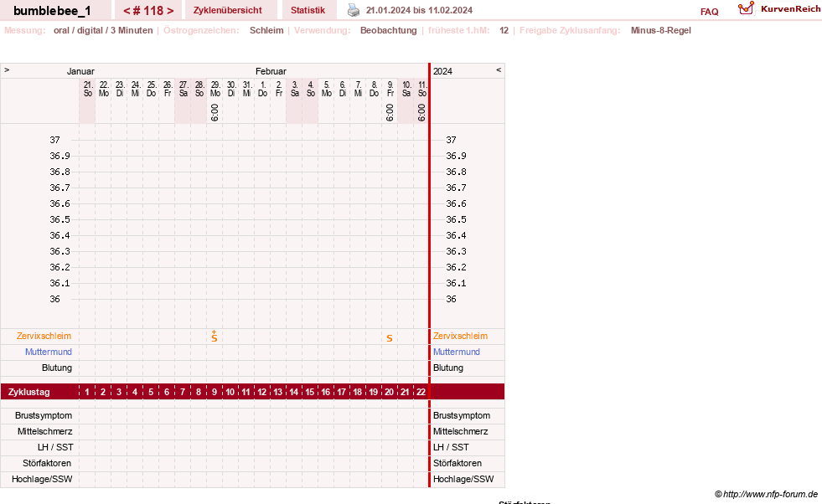Open the KurvenReich logo icon
This screenshot has width=822, height=504.
[746, 8]
